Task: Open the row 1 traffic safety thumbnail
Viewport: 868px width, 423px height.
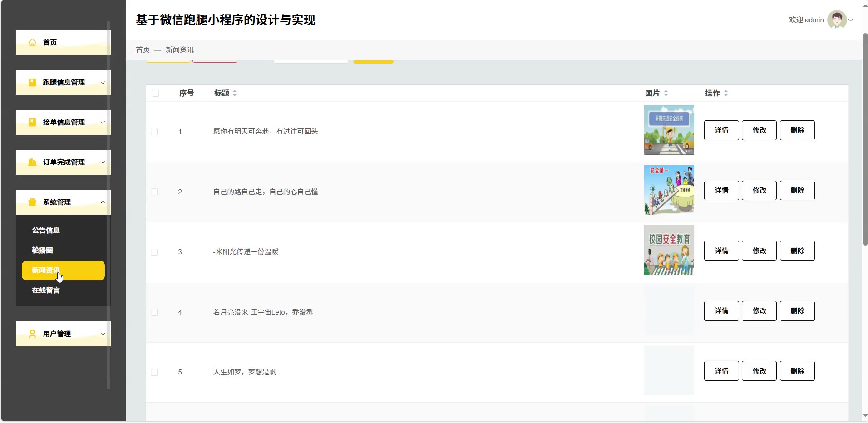Action: [x=669, y=130]
